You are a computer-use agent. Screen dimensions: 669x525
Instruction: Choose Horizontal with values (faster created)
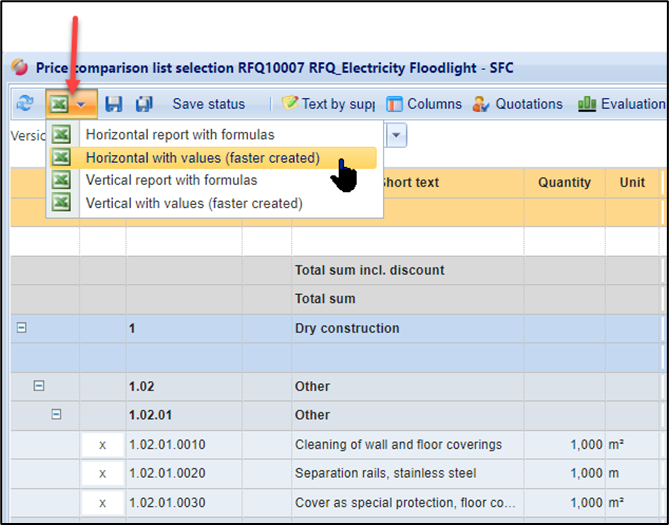click(202, 157)
